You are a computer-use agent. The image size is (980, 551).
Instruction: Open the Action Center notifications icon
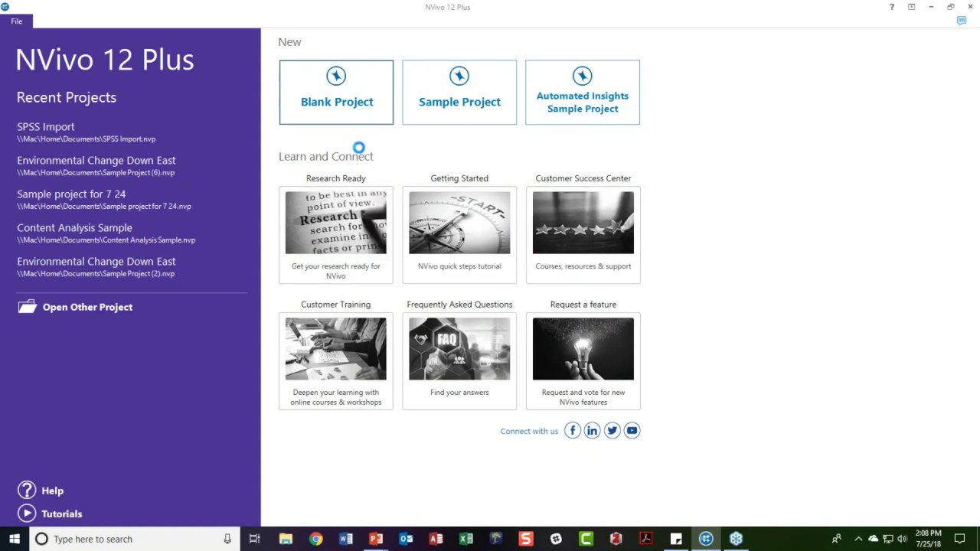959,539
